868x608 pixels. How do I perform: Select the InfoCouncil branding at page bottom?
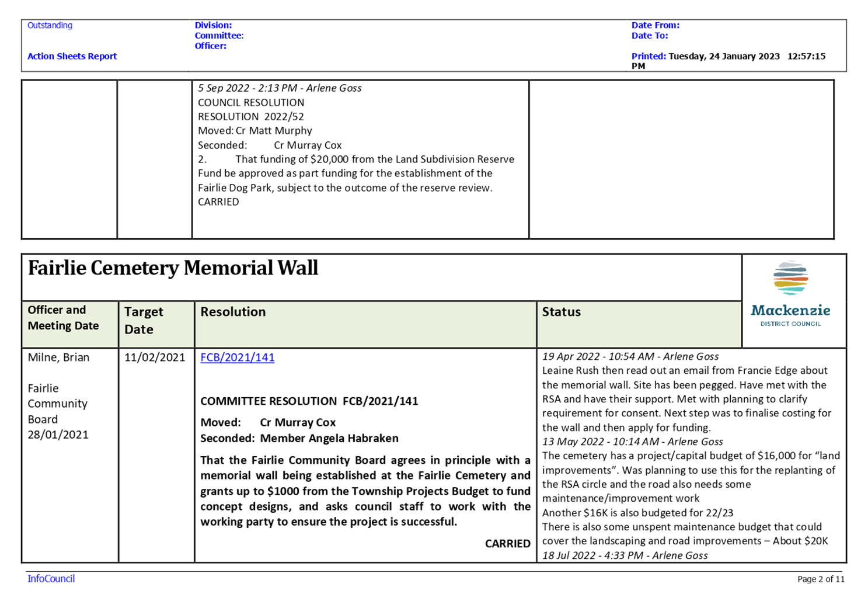50,578
